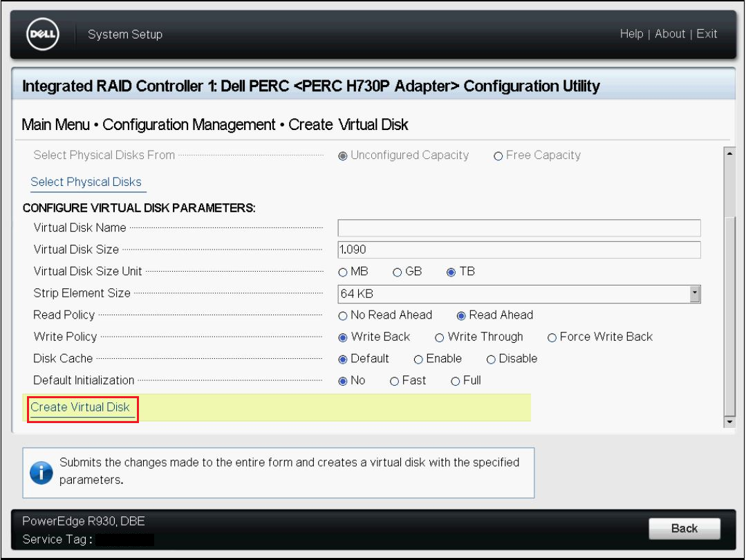Image resolution: width=746 pixels, height=560 pixels.
Task: Choose Read Ahead policy
Action: click(x=461, y=316)
